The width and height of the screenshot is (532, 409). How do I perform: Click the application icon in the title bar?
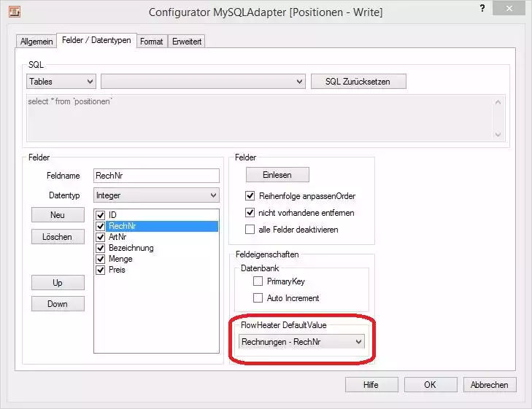pos(13,12)
